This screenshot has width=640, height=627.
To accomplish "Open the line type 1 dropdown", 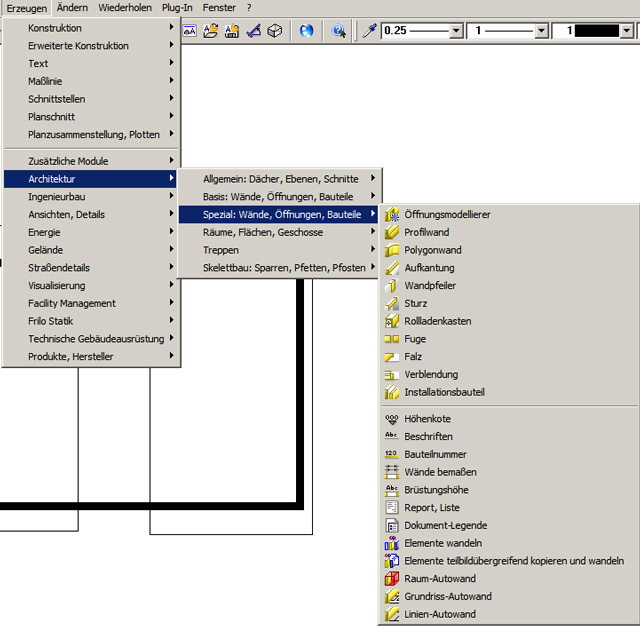I will coord(541,31).
